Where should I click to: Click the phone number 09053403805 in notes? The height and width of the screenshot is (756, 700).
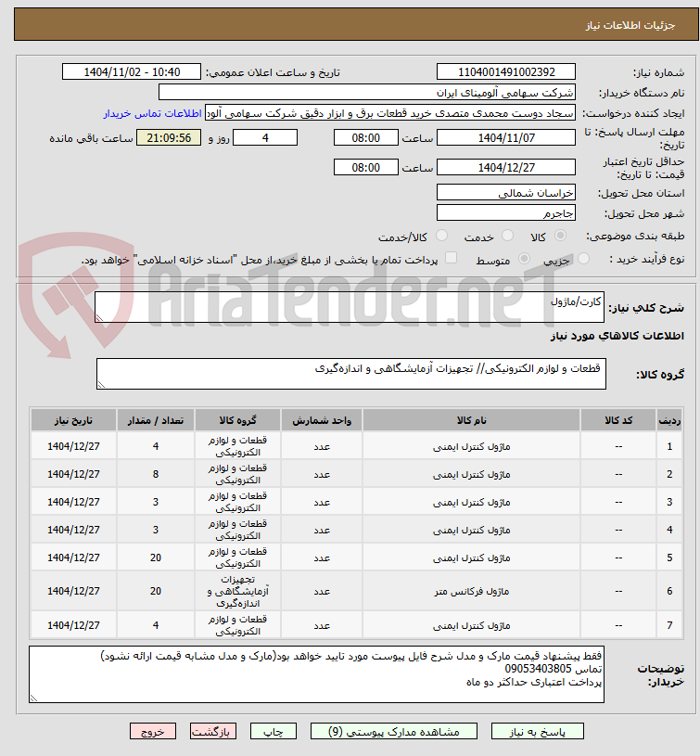[538, 669]
